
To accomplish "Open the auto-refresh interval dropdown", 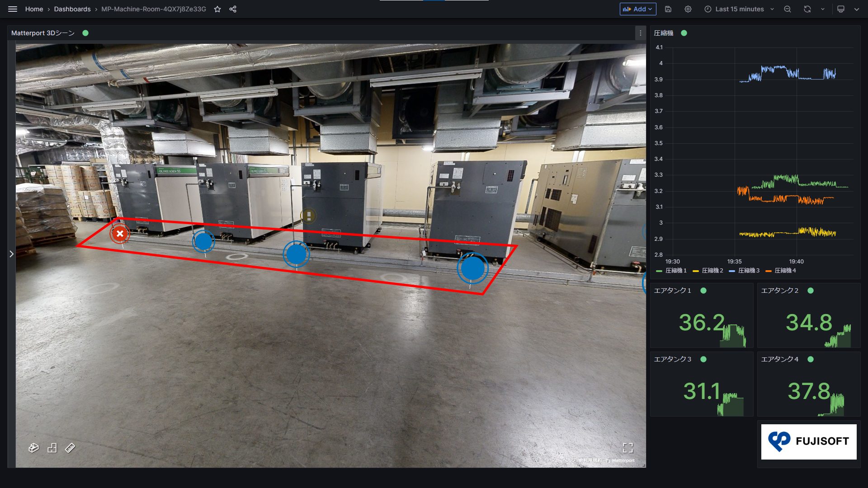I will (x=821, y=9).
